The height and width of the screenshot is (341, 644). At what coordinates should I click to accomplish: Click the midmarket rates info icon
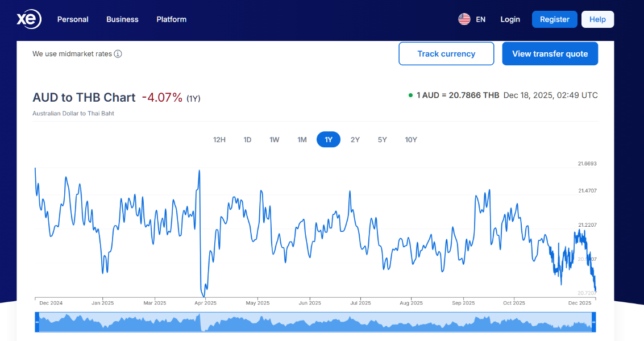point(118,54)
